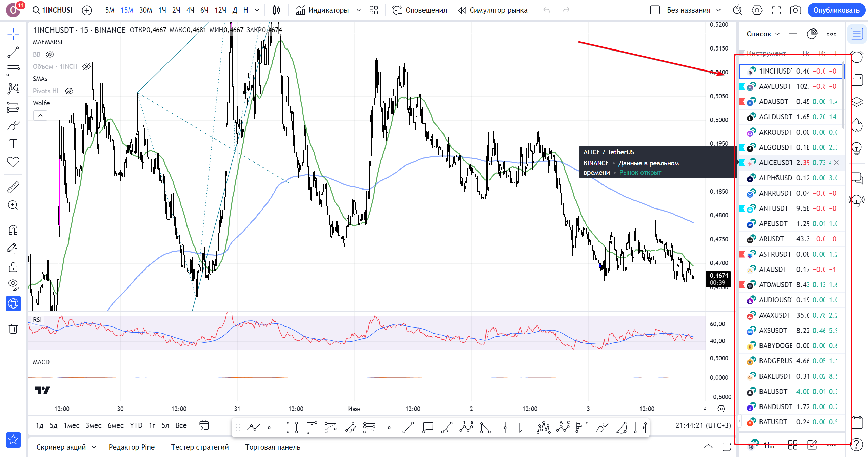Activate the magnet mode icon

[13, 230]
